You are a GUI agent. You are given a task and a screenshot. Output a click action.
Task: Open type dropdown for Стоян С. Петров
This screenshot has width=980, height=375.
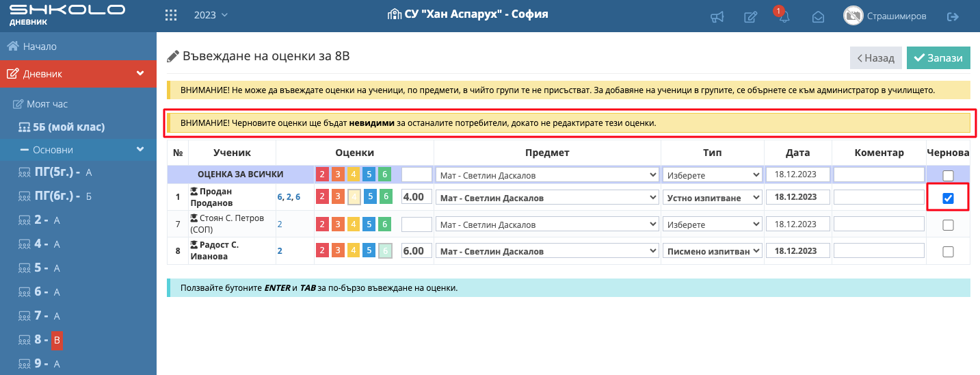[x=712, y=224]
